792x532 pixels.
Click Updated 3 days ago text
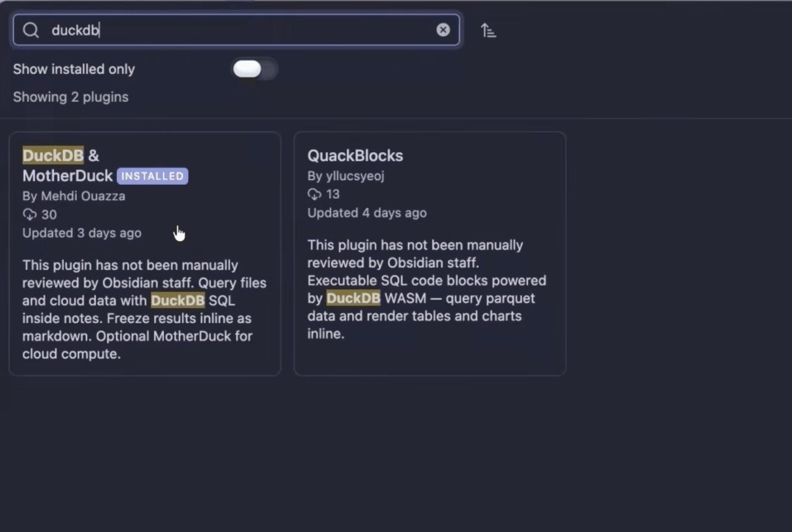pyautogui.click(x=82, y=233)
